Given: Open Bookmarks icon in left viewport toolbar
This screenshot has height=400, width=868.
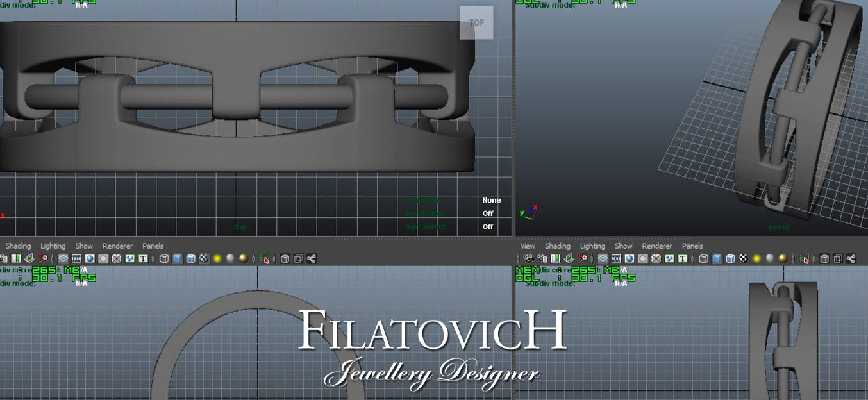Looking at the screenshot, I should point(16,258).
